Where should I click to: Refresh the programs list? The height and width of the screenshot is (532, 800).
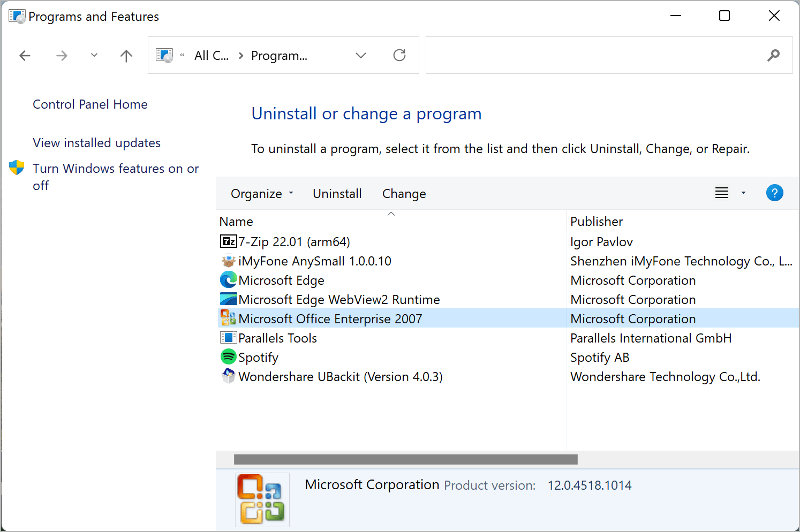pyautogui.click(x=399, y=55)
